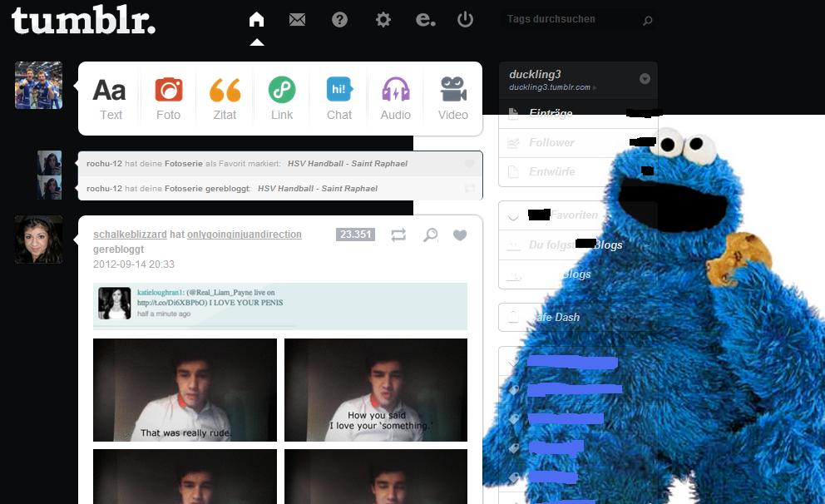Open the help question mark icon
The height and width of the screenshot is (504, 825).
(339, 19)
